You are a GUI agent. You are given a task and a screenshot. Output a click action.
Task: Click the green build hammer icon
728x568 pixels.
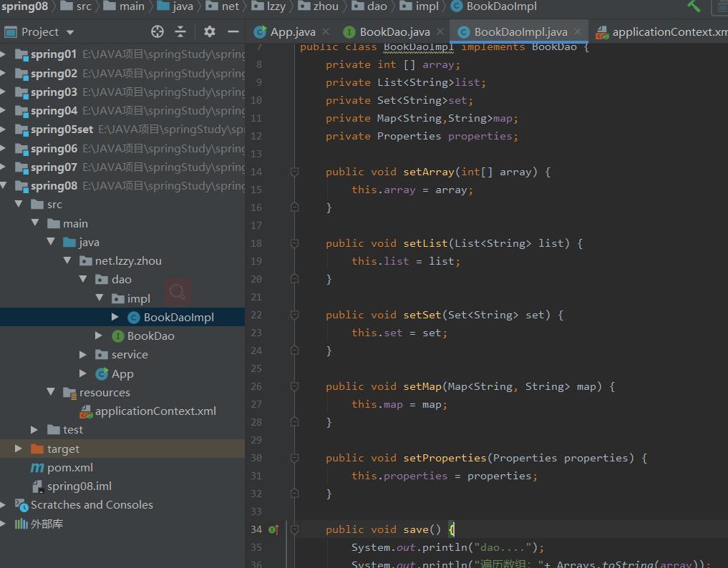coord(694,6)
